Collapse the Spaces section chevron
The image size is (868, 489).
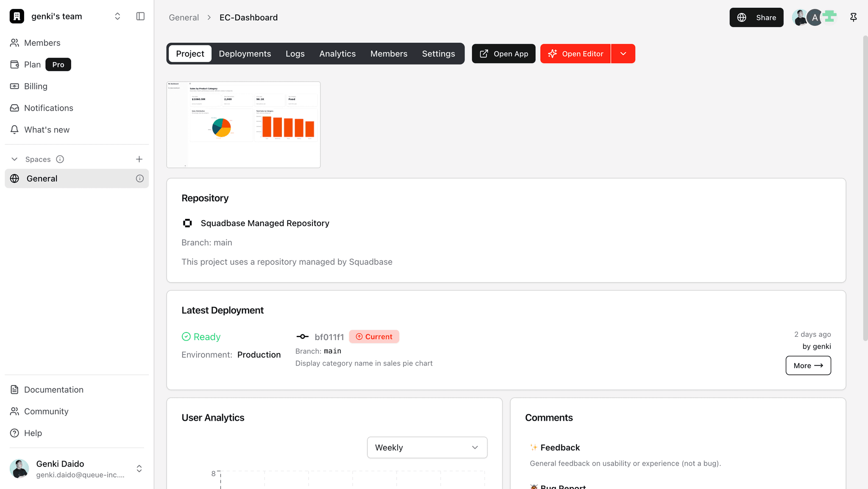coord(14,159)
